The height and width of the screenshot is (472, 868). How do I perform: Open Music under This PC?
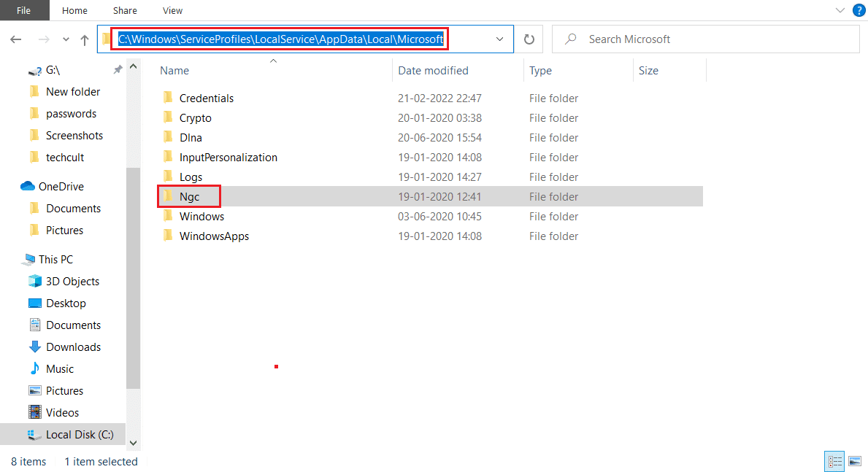(x=60, y=369)
